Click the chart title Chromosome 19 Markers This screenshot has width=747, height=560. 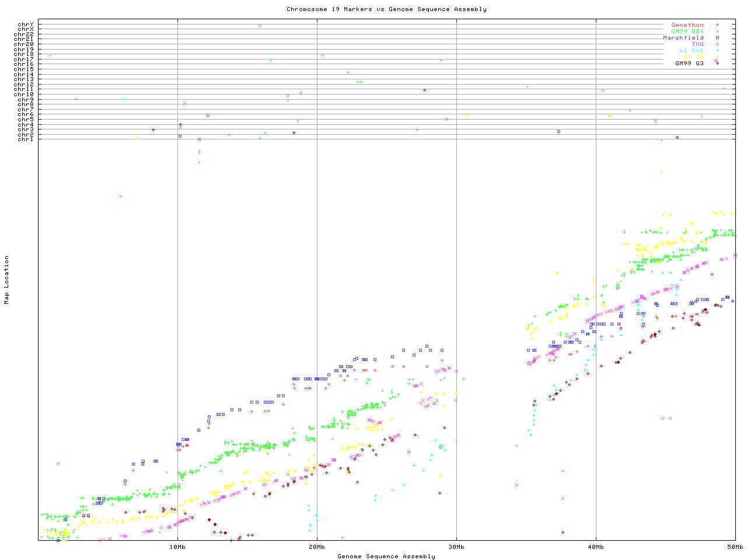point(386,9)
